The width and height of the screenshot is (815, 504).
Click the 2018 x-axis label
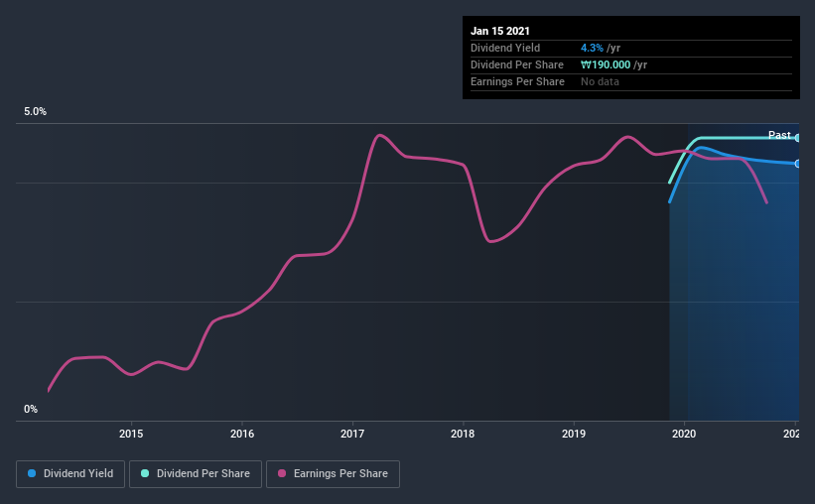click(463, 434)
